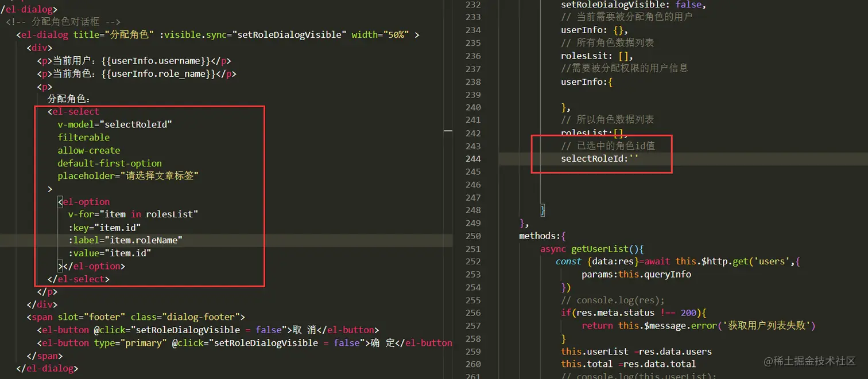
Task: Click the 'default-first-option' attribute line
Action: point(110,163)
